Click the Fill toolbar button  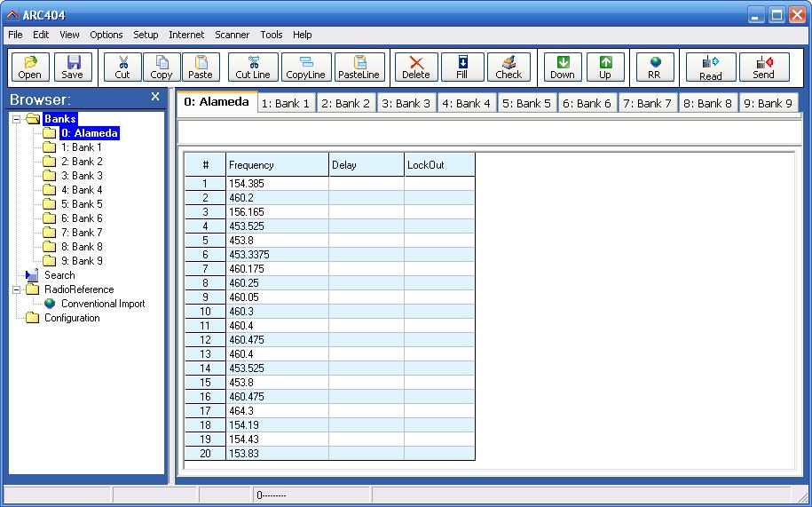(462, 67)
